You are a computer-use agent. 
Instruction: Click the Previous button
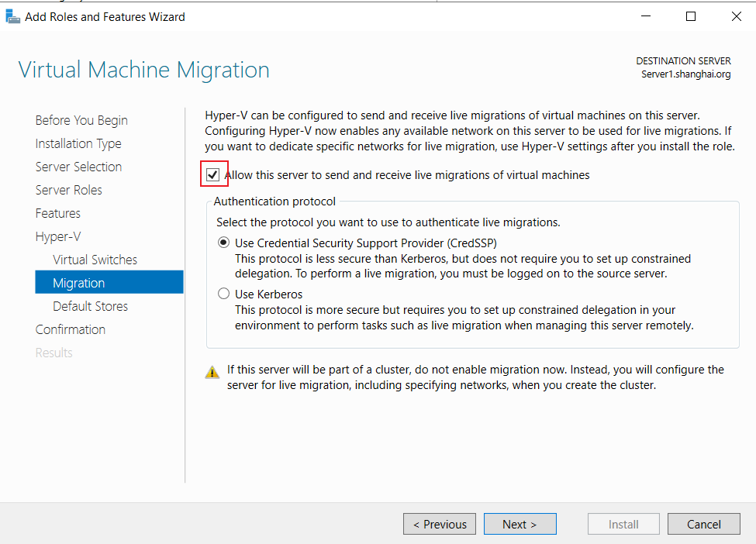440,524
